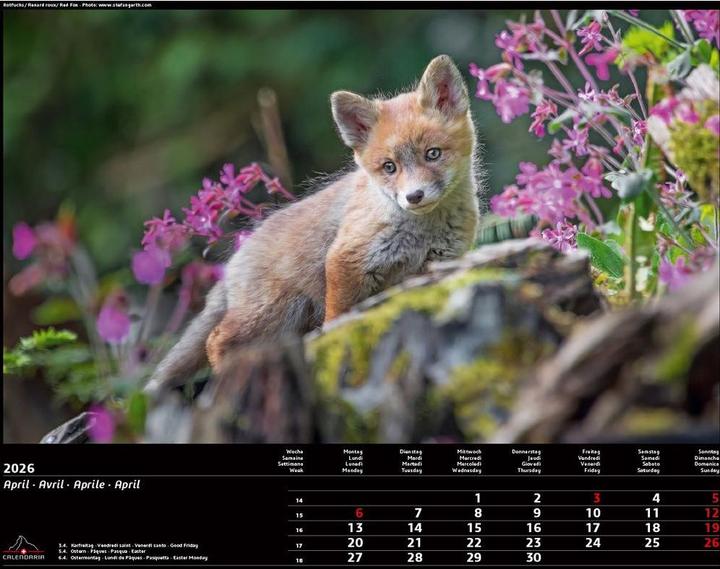720x569 pixels.
Task: Select Monday April 13
Action: [355, 528]
